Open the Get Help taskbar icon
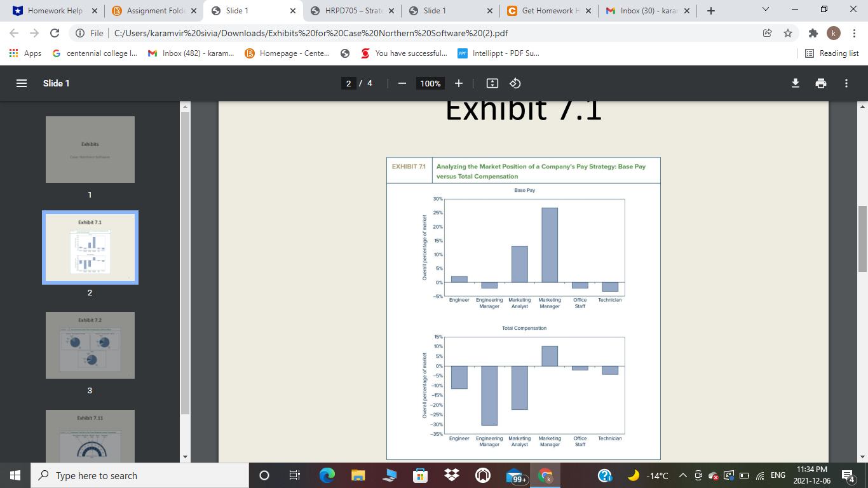Screen dimensions: 868x488 (606, 475)
